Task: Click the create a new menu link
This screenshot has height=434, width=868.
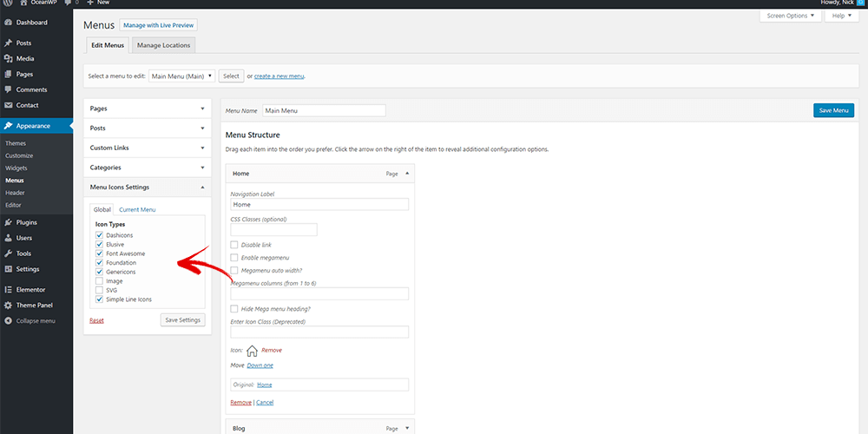Action: pos(279,76)
